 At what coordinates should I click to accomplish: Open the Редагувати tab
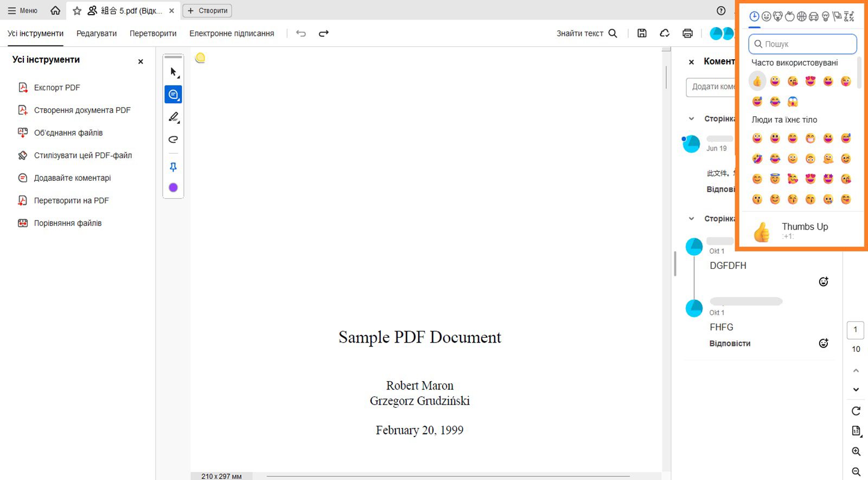(x=97, y=33)
